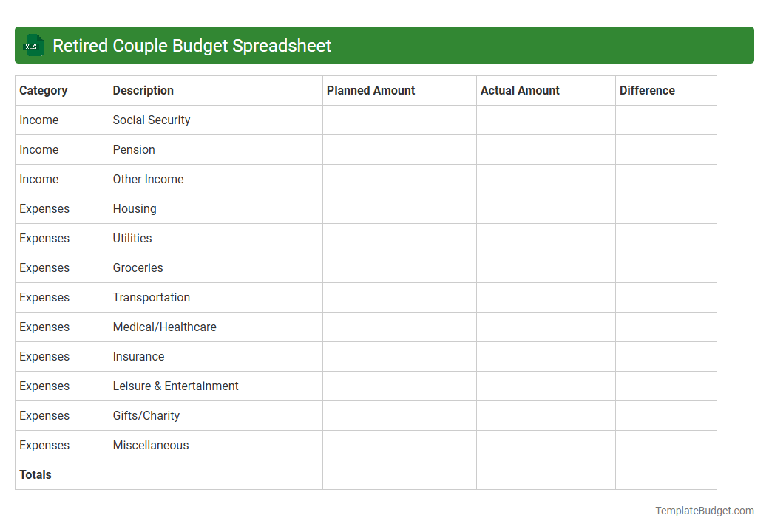Select the Planned Amount header cell
This screenshot has height=532, width=769.
pos(370,90)
